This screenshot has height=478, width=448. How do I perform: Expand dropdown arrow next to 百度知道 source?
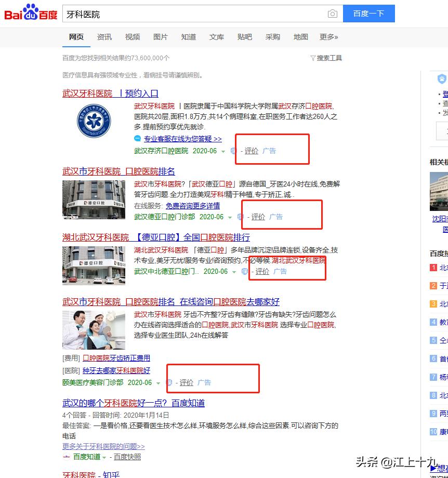[x=104, y=457]
